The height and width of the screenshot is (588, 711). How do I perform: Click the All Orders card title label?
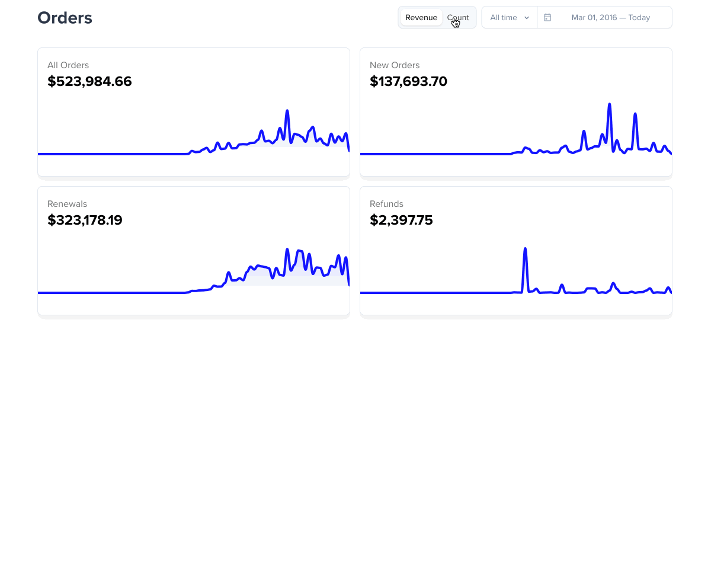pos(68,65)
